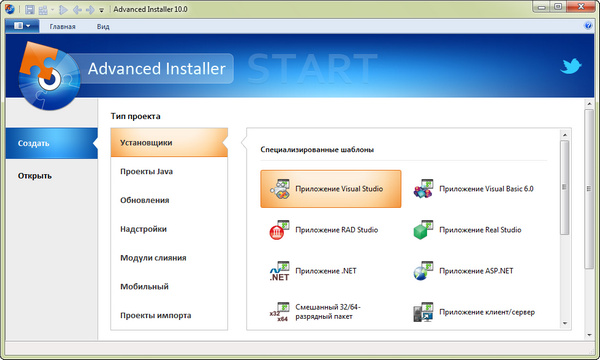Viewport: 600px width, 360px height.
Task: Click the Приложение клиент/сервер label
Action: coord(487,312)
